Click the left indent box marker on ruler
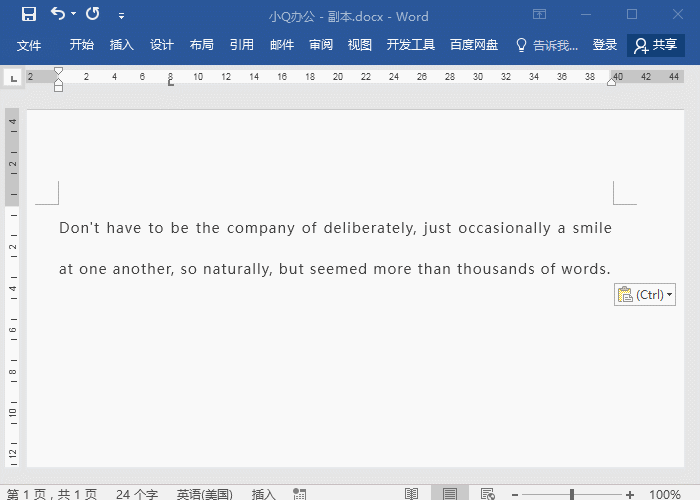 pos(58,88)
